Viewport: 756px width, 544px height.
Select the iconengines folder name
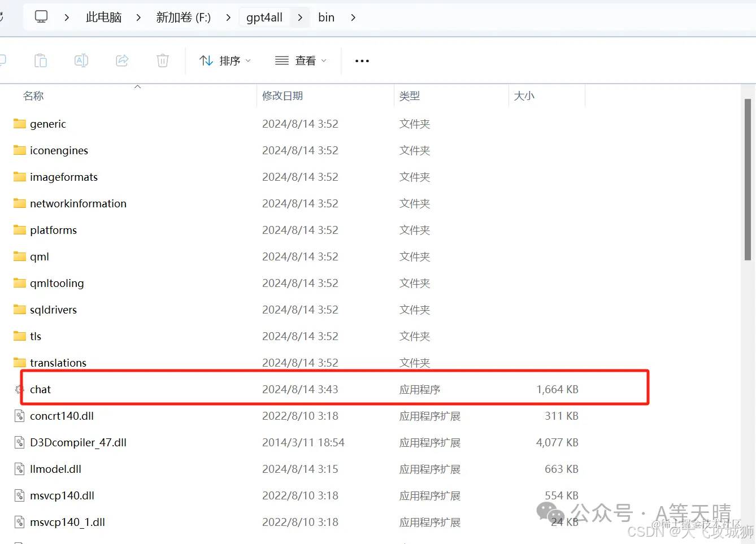pos(59,150)
